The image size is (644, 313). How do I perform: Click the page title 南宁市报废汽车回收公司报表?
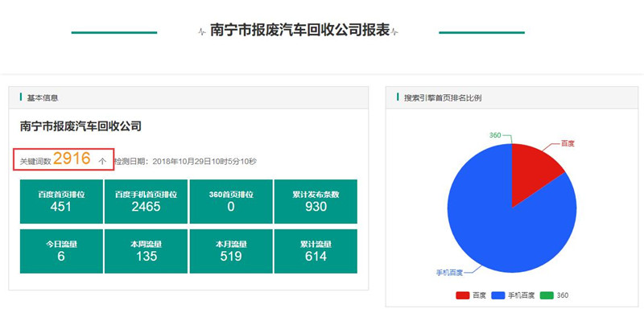pyautogui.click(x=299, y=31)
